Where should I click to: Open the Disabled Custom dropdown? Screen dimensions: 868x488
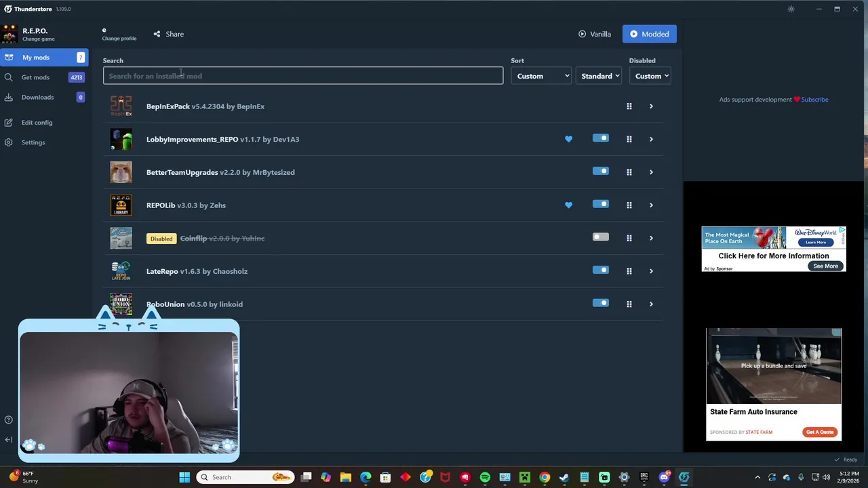(651, 76)
